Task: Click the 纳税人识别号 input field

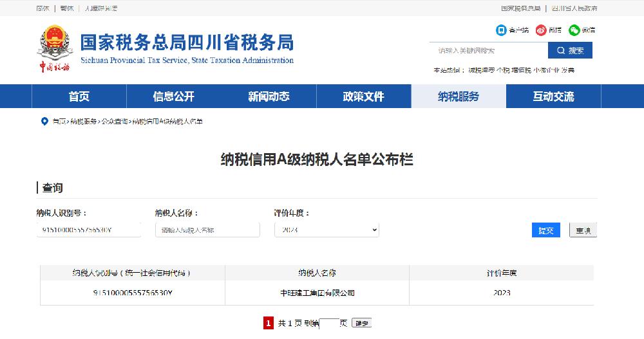Action: [89, 230]
